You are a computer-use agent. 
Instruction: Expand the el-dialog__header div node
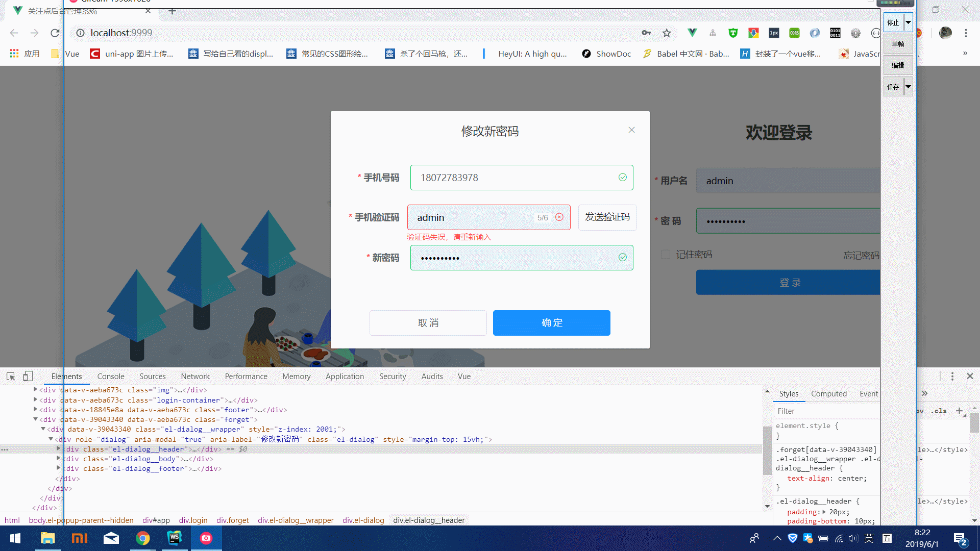click(58, 449)
